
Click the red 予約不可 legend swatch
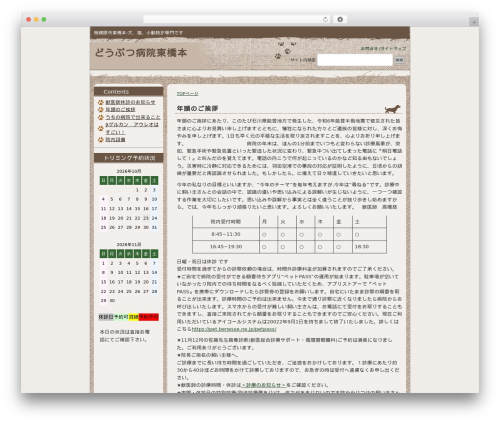click(x=149, y=317)
